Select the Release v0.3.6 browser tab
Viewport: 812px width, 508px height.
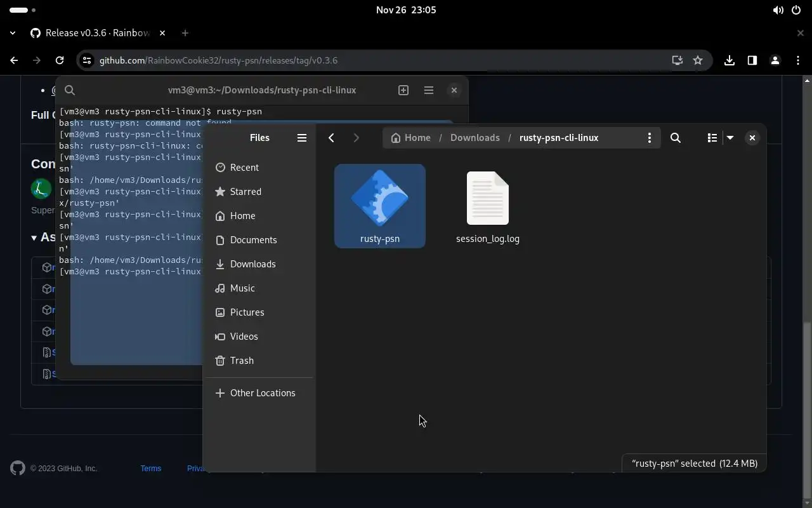[98, 33]
